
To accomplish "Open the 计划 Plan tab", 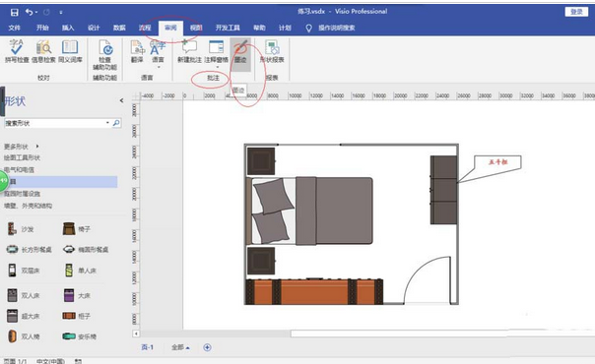I will pos(285,28).
